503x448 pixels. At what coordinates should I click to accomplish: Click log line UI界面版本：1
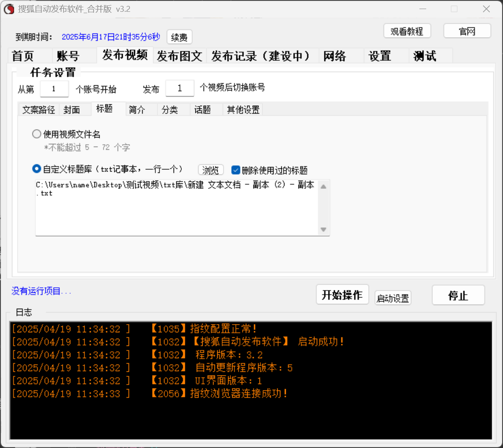(229, 380)
